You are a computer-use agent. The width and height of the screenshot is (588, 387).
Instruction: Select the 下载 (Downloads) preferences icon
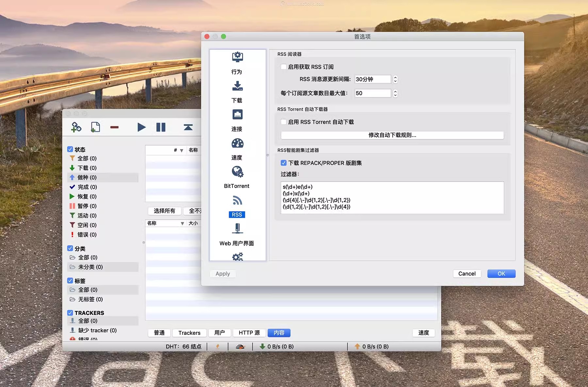tap(237, 91)
